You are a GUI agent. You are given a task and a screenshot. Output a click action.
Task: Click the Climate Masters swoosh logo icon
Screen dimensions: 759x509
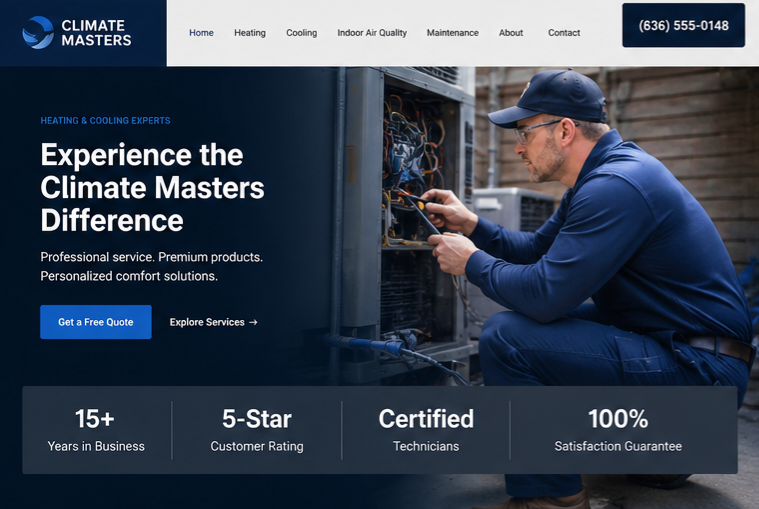pos(38,32)
